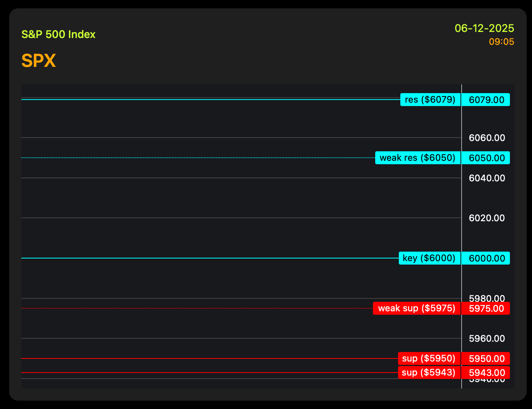Click the 6020.00 axis value

point(487,218)
